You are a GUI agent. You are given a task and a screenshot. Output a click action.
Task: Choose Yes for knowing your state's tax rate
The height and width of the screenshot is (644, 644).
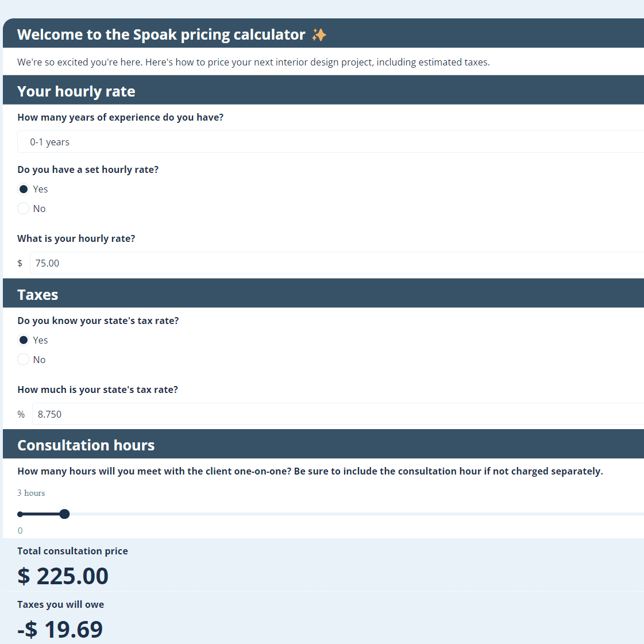24,340
